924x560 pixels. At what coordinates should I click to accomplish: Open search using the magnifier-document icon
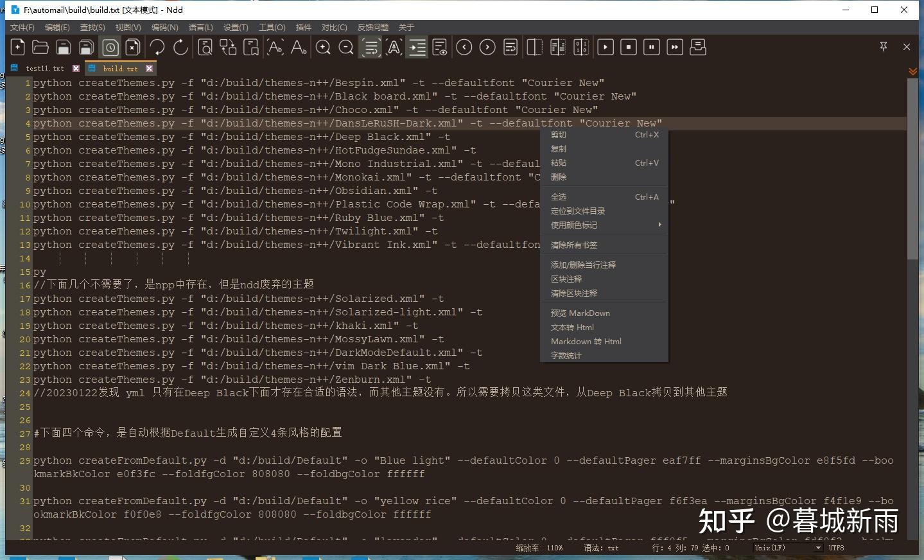point(205,47)
